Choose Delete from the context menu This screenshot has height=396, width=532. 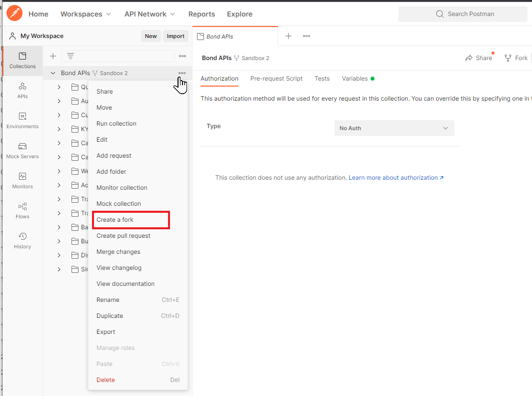point(138,379)
